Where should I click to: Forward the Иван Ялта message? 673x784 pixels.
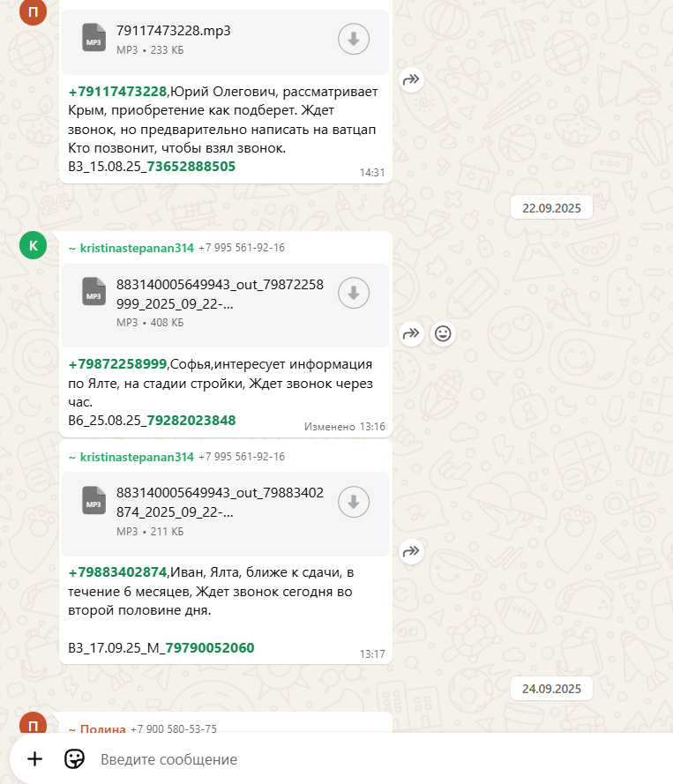click(x=412, y=551)
